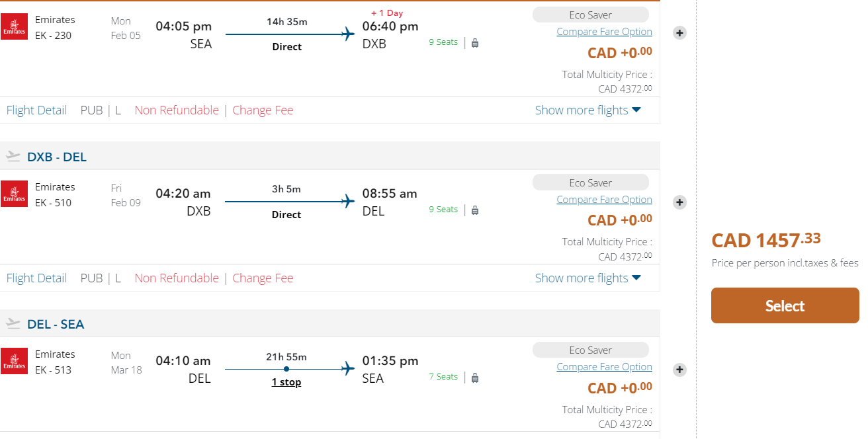
Task: Open Flight Detail for the EK-510 flight
Action: pyautogui.click(x=36, y=278)
